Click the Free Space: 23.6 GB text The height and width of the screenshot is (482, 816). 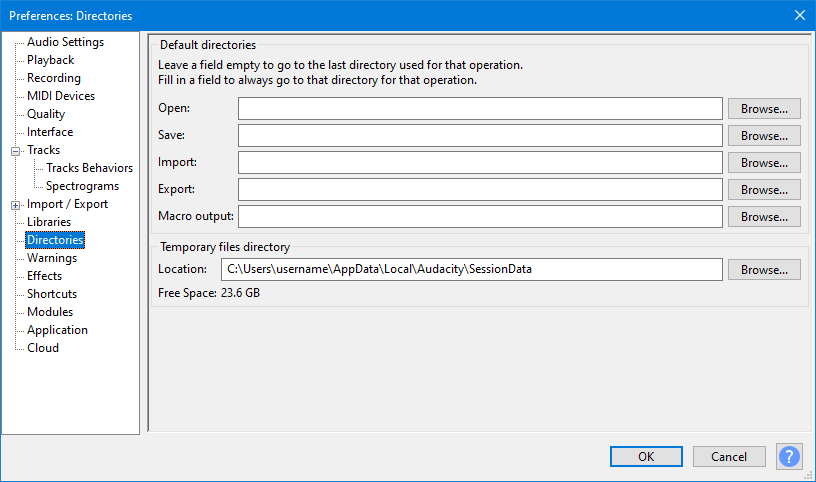[x=209, y=293]
